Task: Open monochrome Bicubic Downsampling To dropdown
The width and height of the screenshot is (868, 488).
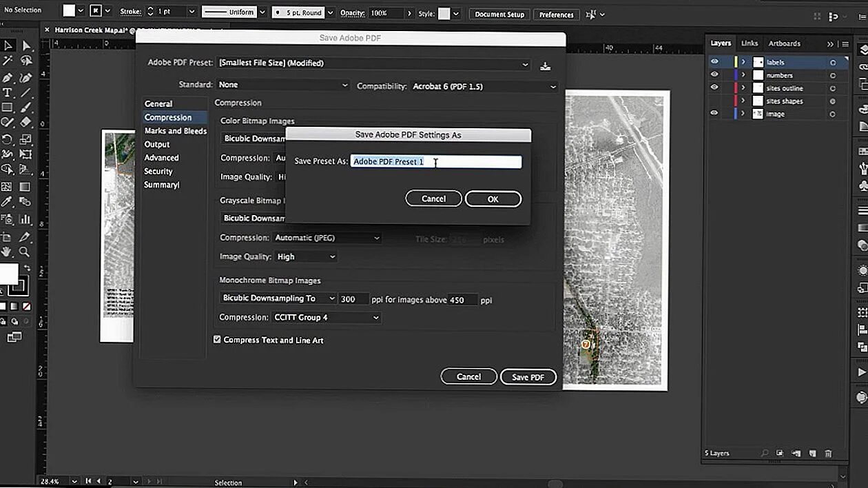Action: click(x=278, y=298)
